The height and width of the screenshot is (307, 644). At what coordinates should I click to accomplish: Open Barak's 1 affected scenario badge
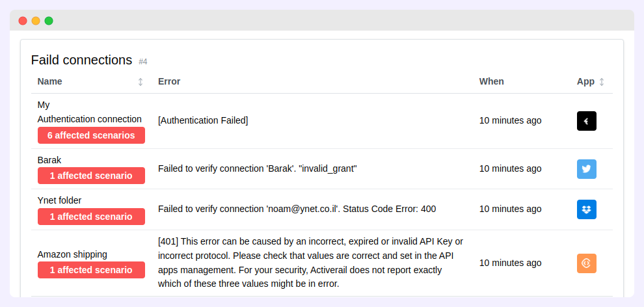tap(91, 176)
